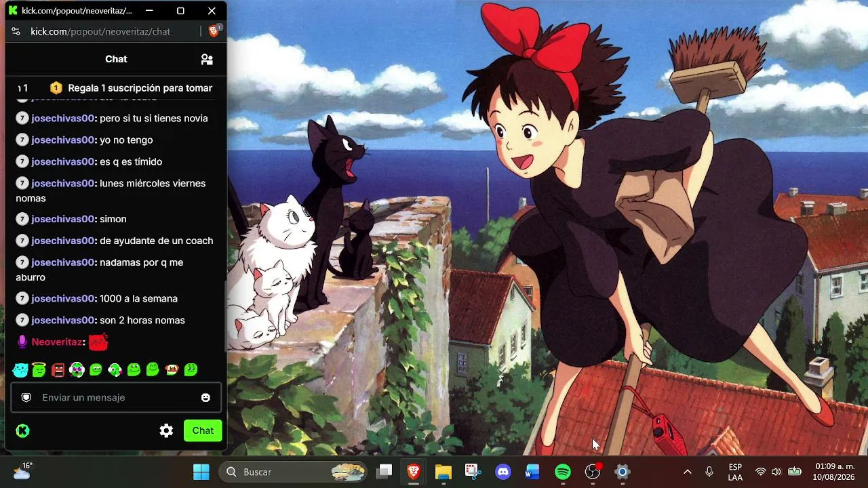868x488 pixels.
Task: Click username josechivas00 beside "1000 a la semana"
Action: (x=63, y=298)
